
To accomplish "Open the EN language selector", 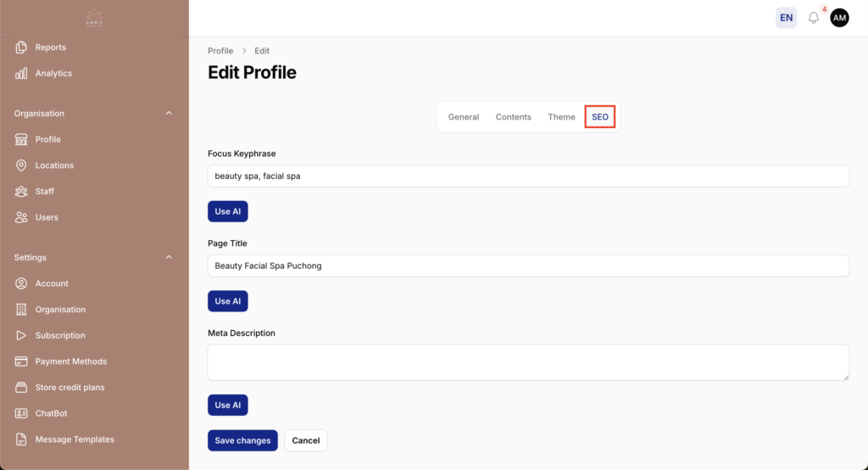I will [x=786, y=18].
